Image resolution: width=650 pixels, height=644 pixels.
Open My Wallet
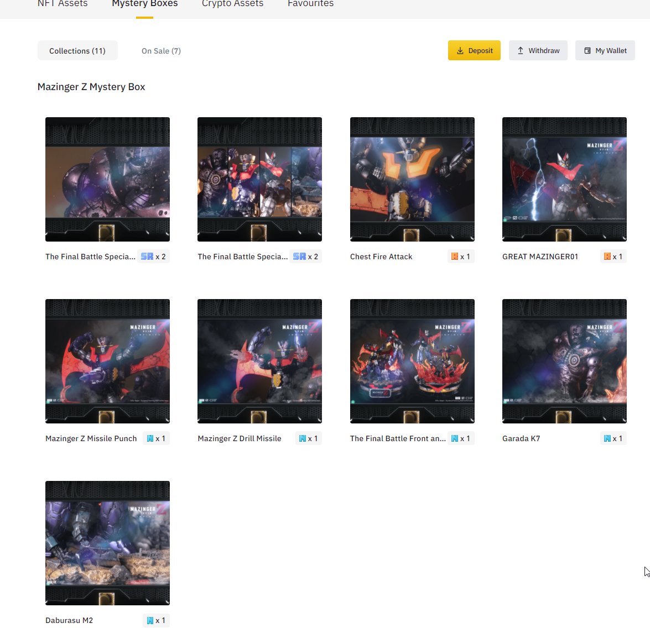605,50
